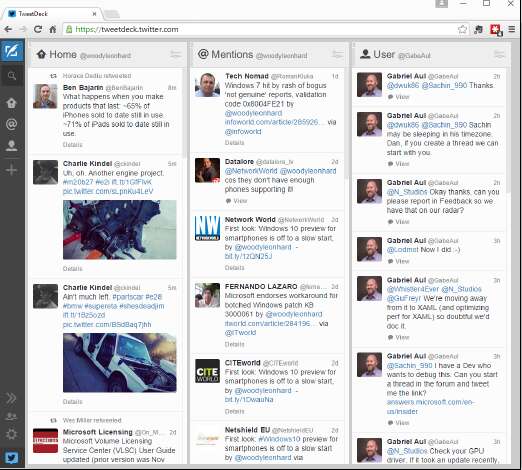The height and width of the screenshot is (470, 522).
Task: Open Details of Ben Bajarin tweet
Action: (x=72, y=145)
